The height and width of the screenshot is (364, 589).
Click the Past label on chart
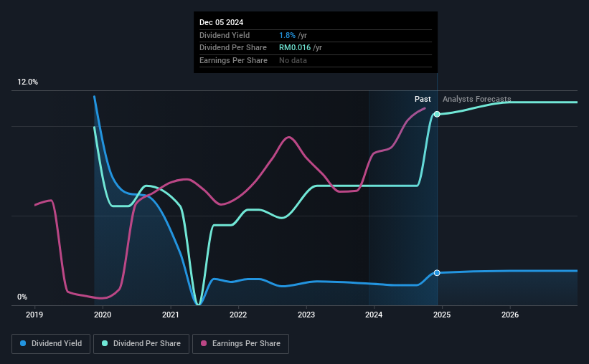tap(423, 99)
